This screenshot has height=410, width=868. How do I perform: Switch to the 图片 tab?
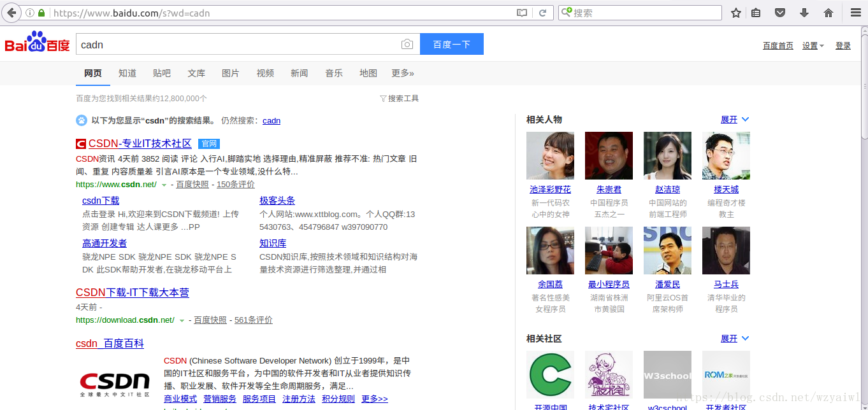click(x=231, y=73)
